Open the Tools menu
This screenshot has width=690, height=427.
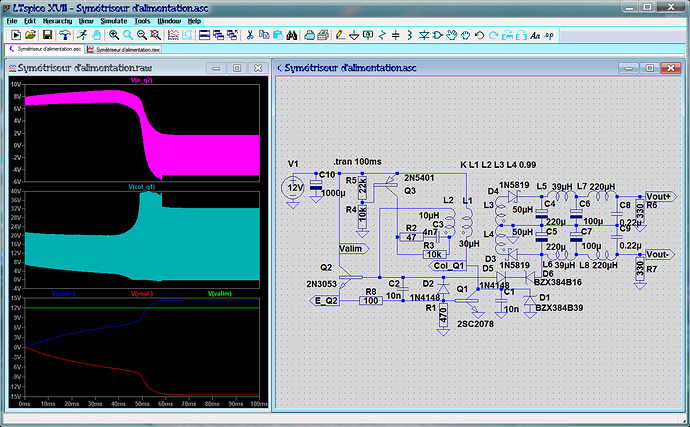click(142, 21)
